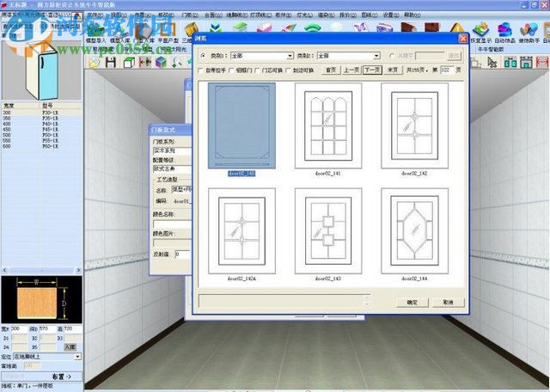Click the 装饰助手 decoration helper icon
Screen dimensions: 550x392
(529, 33)
